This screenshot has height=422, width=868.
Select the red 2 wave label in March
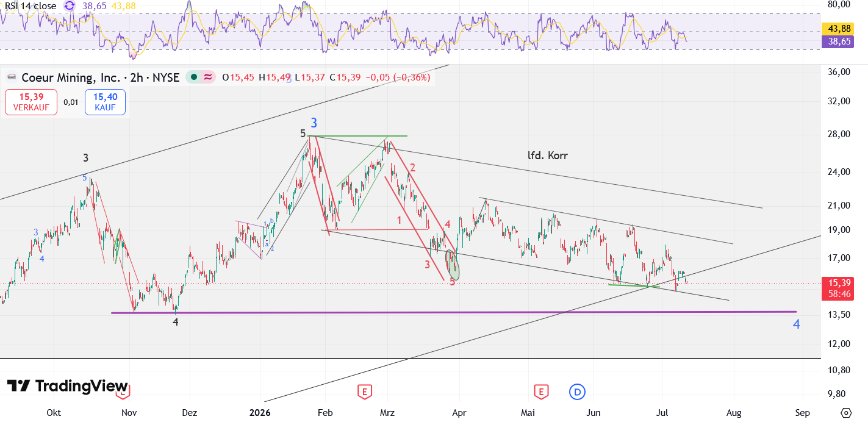point(412,168)
